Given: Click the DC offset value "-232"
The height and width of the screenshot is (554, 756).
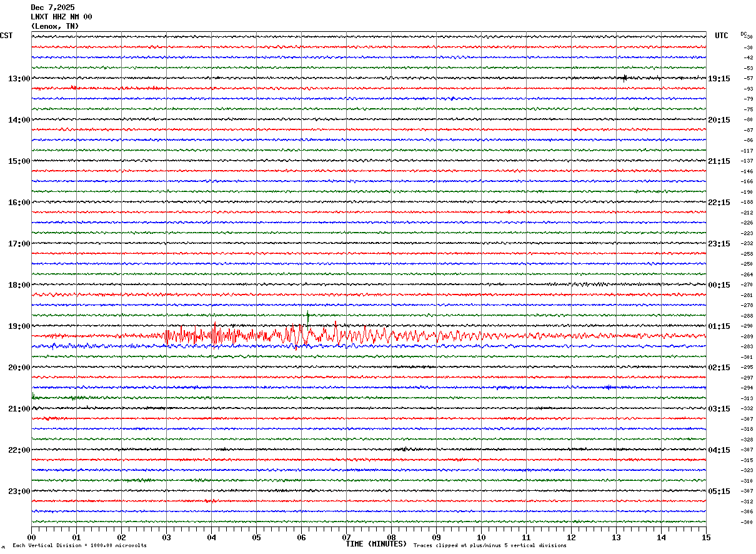Looking at the screenshot, I should pos(747,244).
